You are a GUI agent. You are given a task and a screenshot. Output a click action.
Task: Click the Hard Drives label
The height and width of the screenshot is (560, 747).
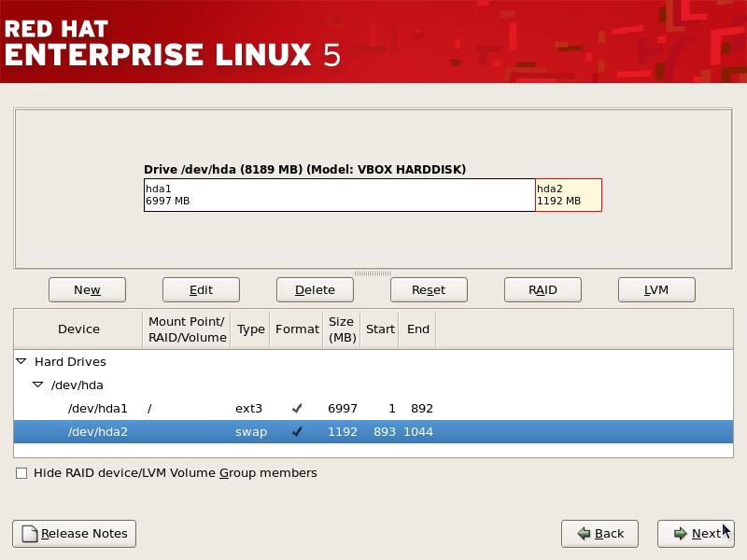(70, 362)
